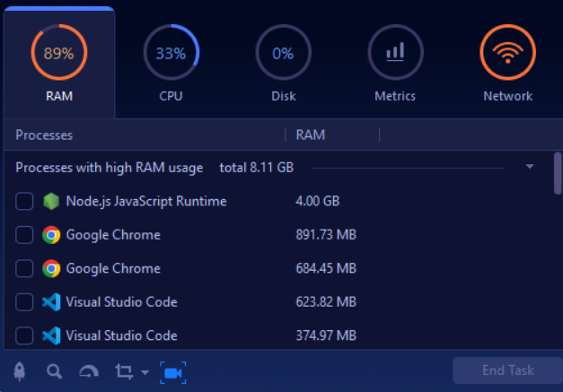Click the Node.js JavaScript Runtime icon
Screen dimensions: 563x392
[x=51, y=202]
